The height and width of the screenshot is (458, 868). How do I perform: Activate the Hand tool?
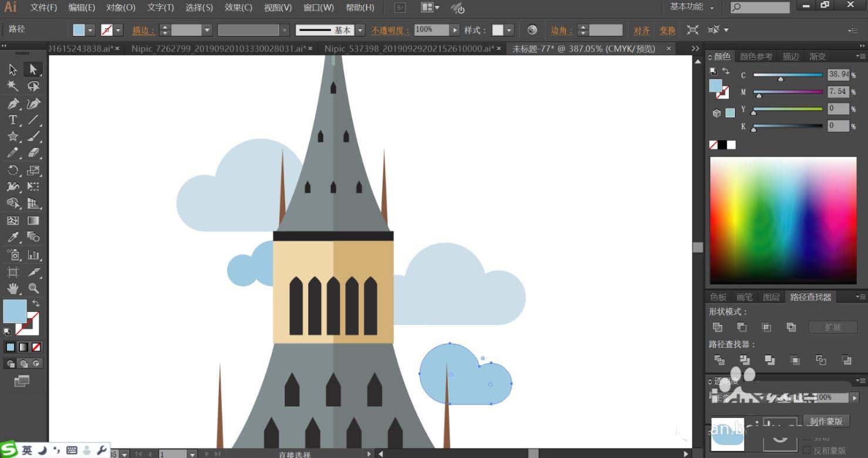click(x=12, y=289)
